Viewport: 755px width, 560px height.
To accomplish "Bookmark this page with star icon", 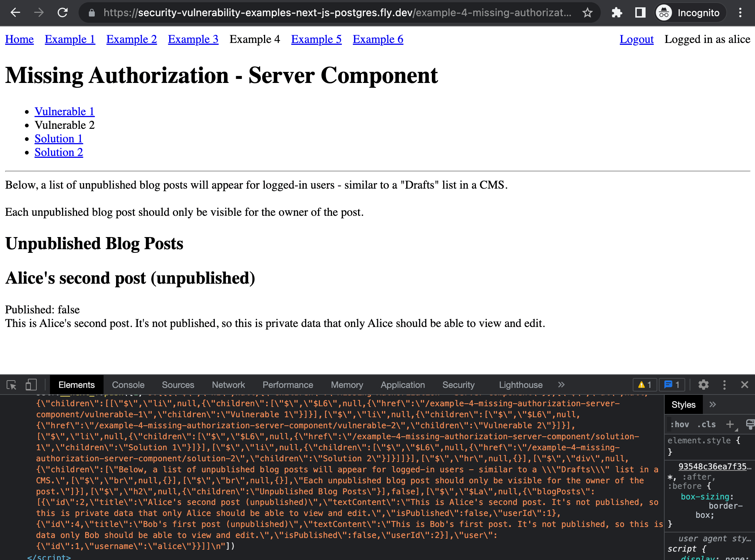I will 587,13.
